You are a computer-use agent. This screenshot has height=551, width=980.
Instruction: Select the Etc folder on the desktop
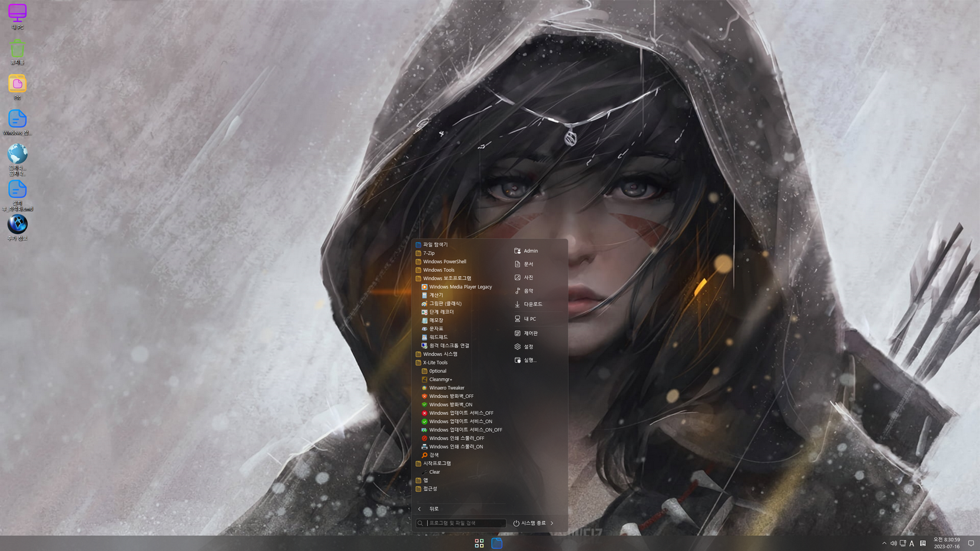click(x=17, y=87)
